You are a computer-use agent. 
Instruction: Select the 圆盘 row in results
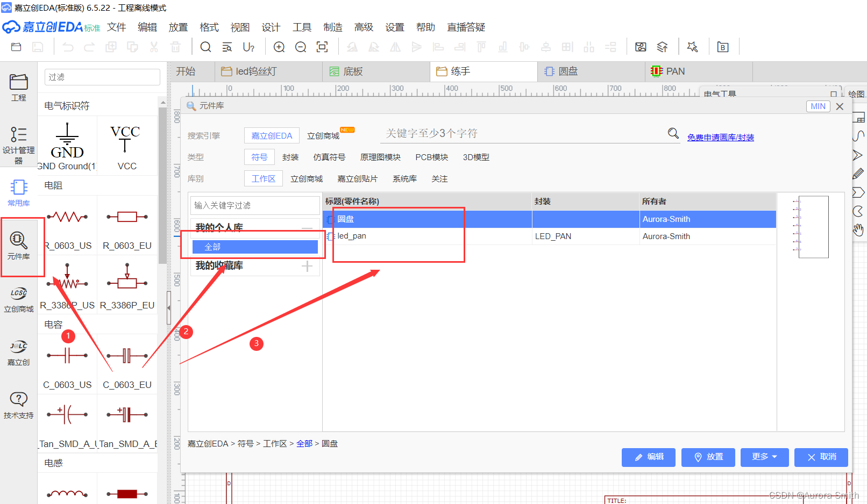(549, 219)
